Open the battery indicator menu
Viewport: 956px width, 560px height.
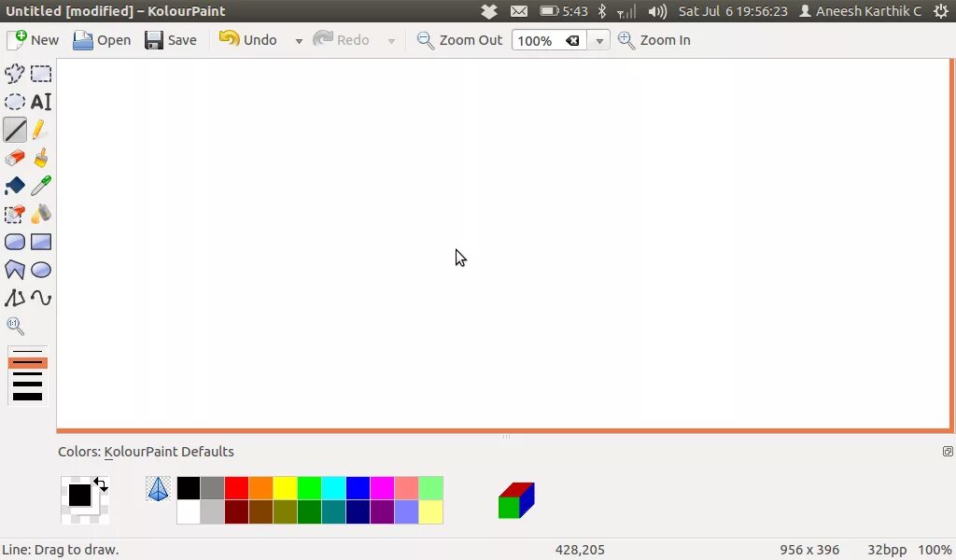click(563, 11)
